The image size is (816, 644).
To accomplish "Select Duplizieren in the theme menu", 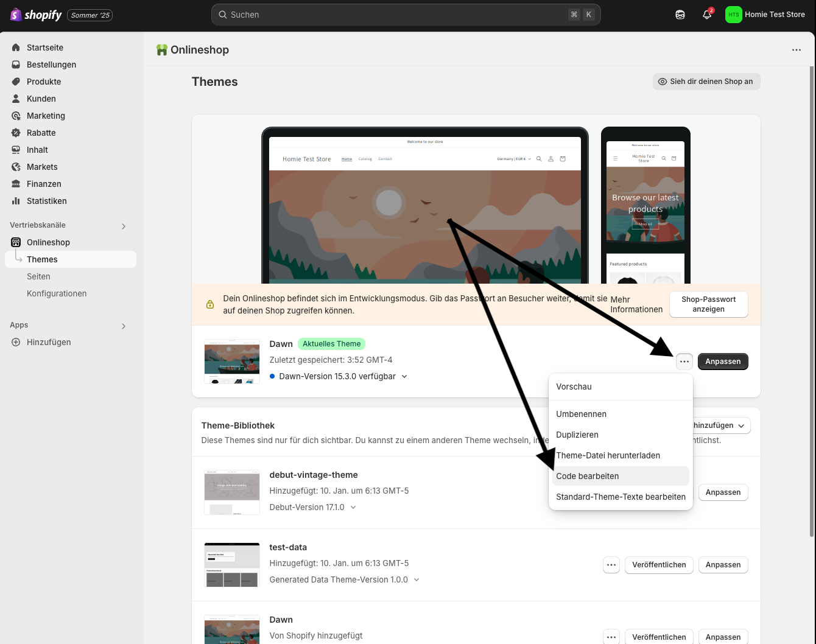I will coord(577,435).
